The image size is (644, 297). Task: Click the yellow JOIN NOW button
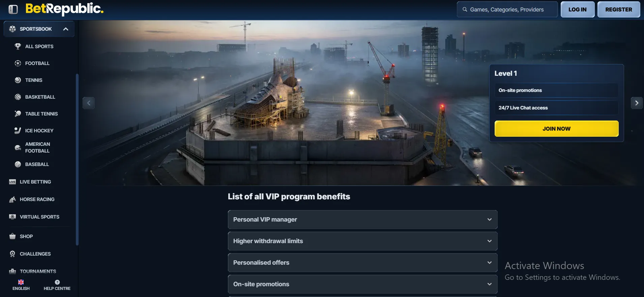[x=557, y=129]
